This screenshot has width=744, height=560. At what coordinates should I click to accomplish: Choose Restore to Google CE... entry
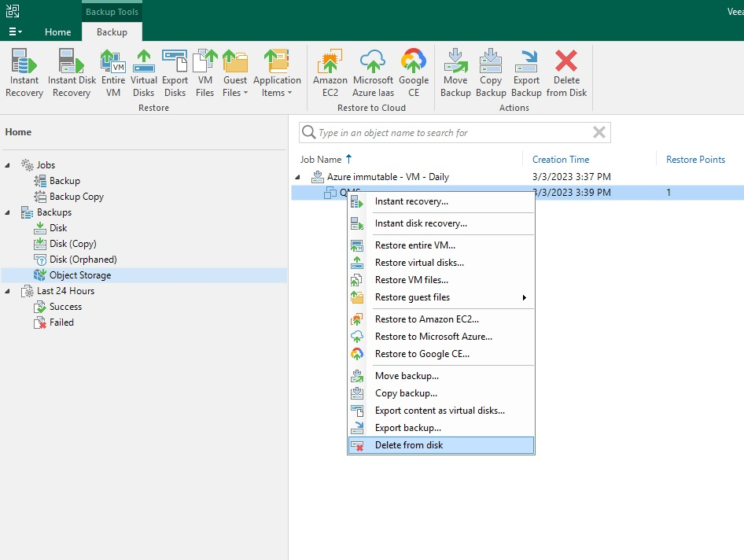pos(441,354)
